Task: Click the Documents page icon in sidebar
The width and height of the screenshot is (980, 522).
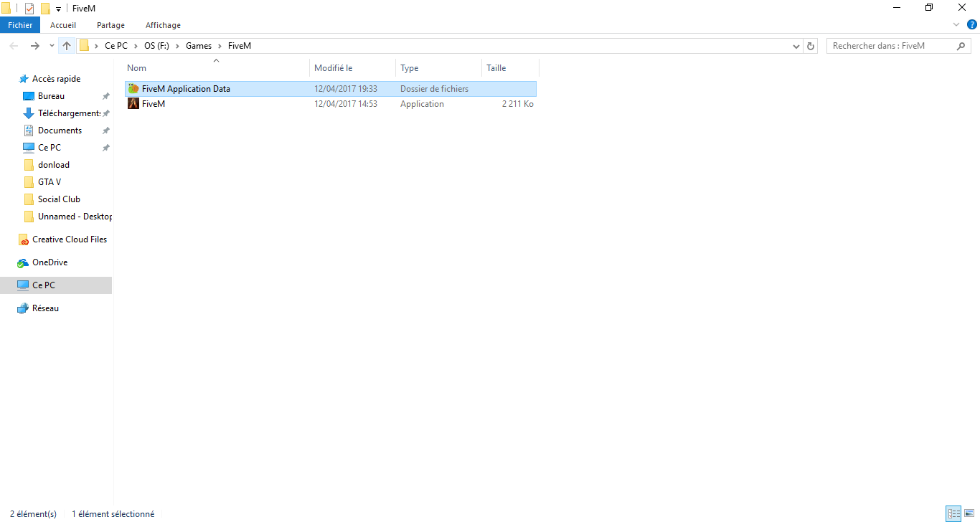Action: [29, 130]
